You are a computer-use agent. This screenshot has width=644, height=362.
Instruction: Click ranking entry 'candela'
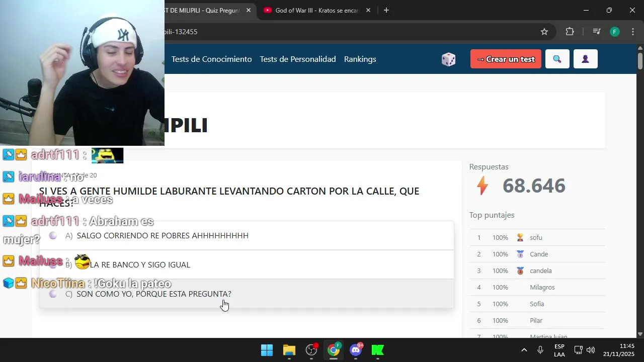[x=541, y=270]
